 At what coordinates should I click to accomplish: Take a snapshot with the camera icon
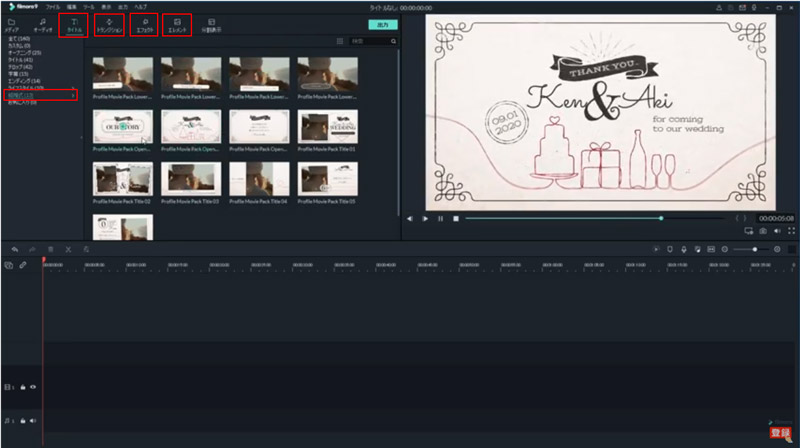[x=763, y=231]
